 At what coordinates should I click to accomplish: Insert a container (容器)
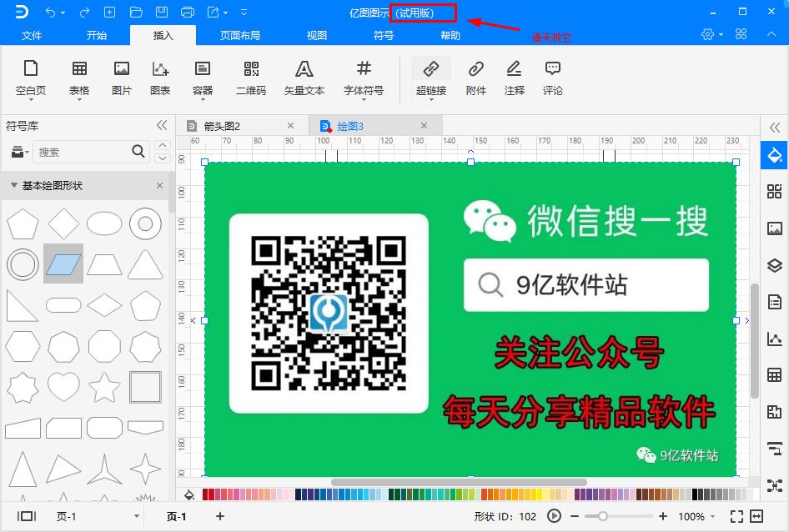coord(203,78)
